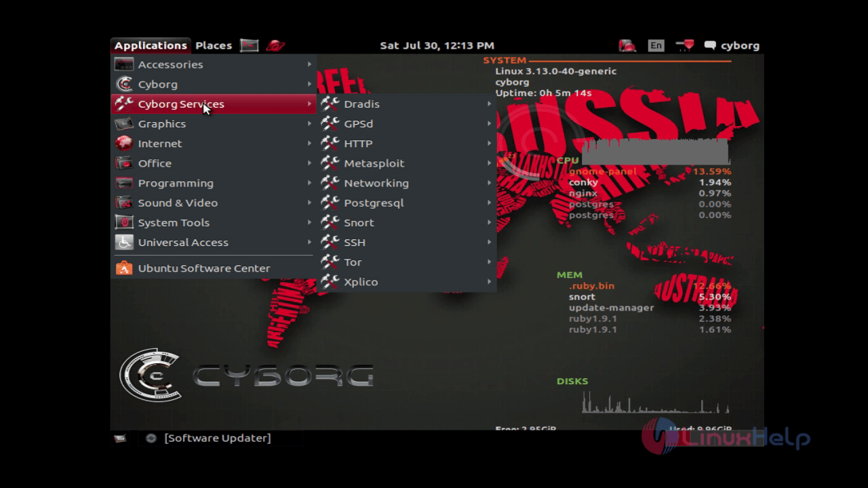868x488 pixels.
Task: Open the Applications menu
Action: (x=151, y=45)
